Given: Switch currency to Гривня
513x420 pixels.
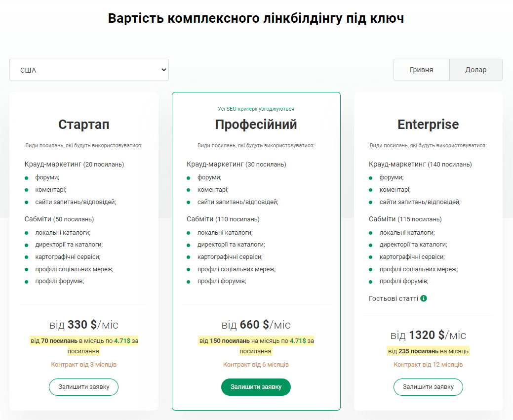Looking at the screenshot, I should pos(421,70).
